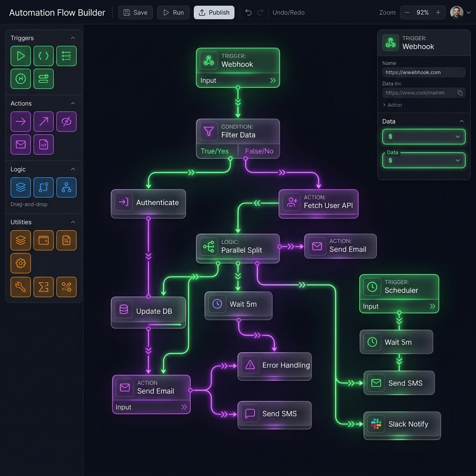Expand the Adton disclosure row

coord(392,105)
